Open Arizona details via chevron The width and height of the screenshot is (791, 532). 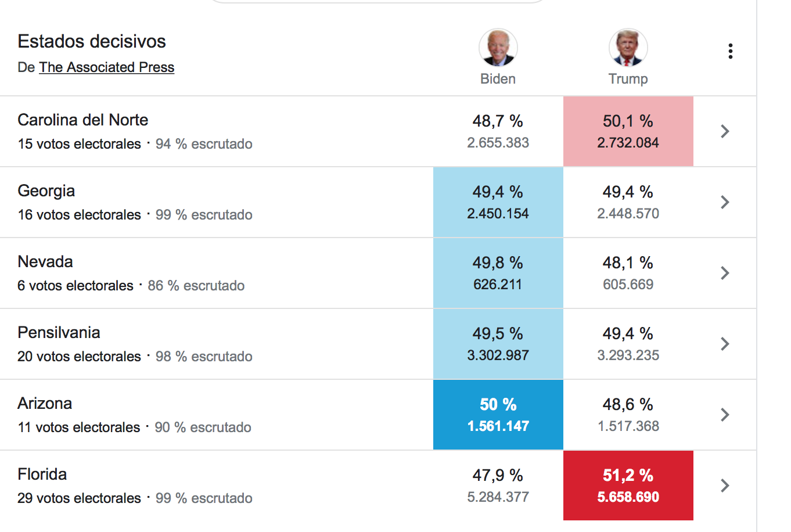[x=725, y=415]
